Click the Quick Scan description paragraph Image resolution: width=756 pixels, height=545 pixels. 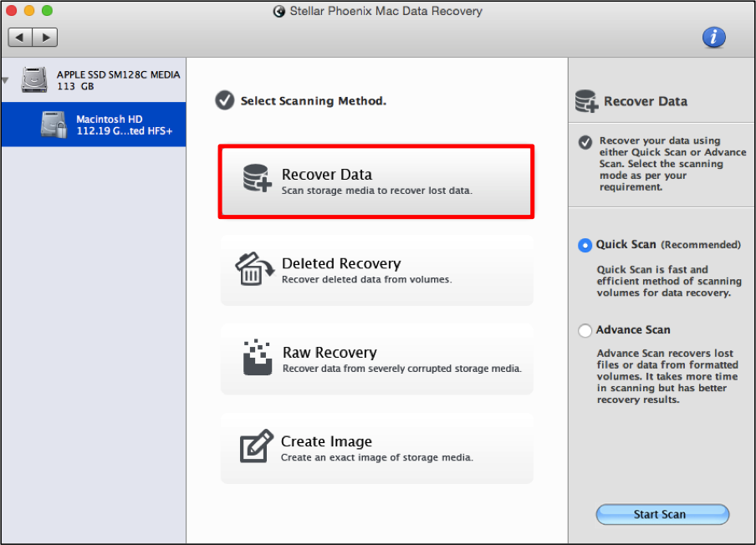point(669,281)
